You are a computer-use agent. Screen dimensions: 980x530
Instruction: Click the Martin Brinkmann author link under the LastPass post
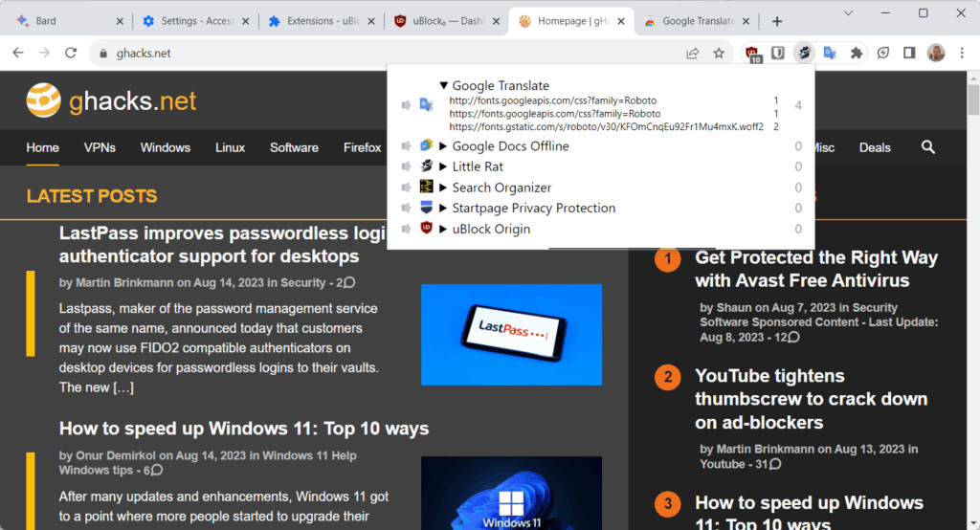point(124,282)
